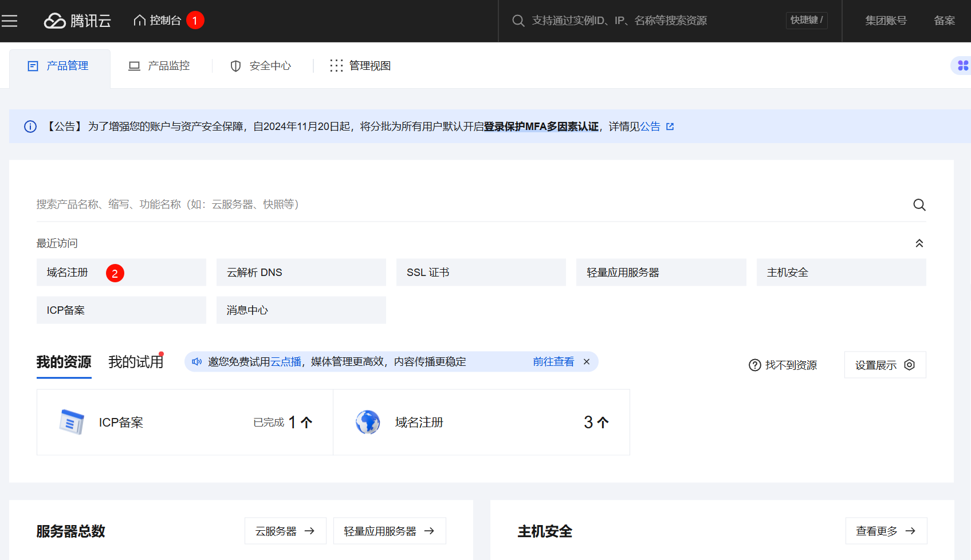This screenshot has width=971, height=560.
Task: Open the 控制台 console home
Action: 158,21
